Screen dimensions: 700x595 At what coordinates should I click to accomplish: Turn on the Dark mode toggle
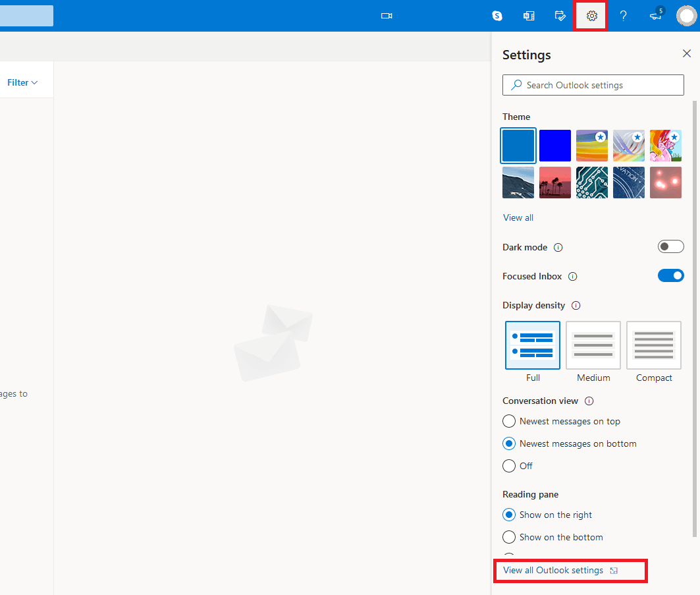pos(670,246)
